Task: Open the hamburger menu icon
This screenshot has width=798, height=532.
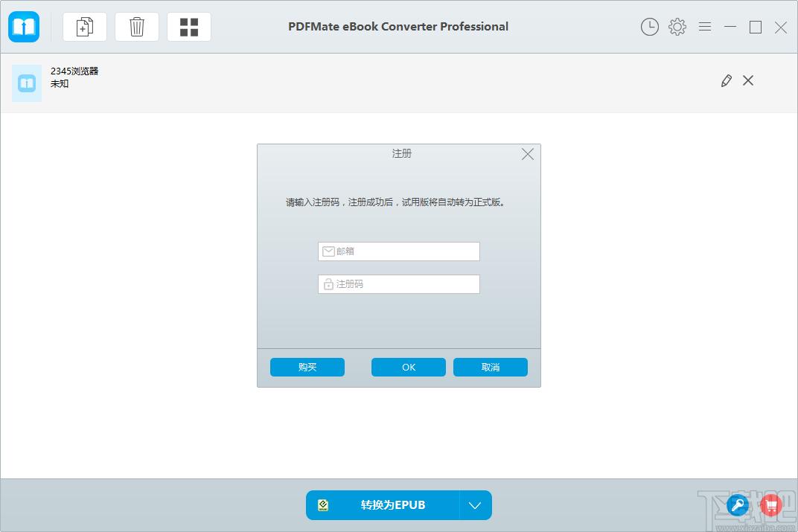Action: pyautogui.click(x=705, y=27)
